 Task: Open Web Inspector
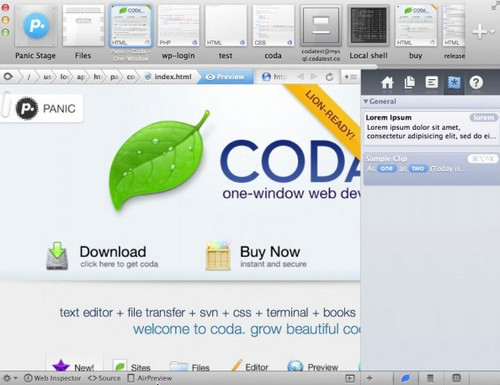(x=53, y=378)
